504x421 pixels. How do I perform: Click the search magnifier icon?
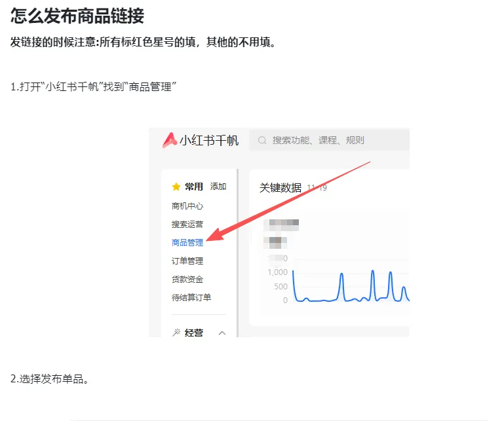(262, 140)
